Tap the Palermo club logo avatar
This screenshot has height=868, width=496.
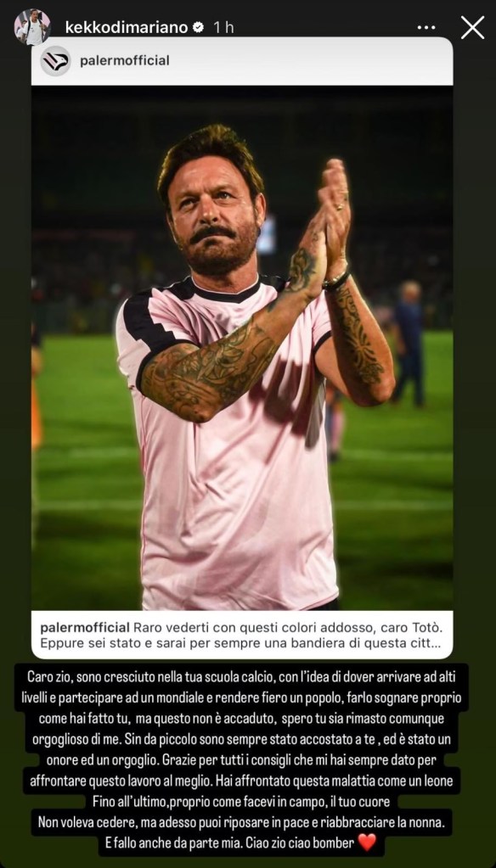tap(55, 61)
